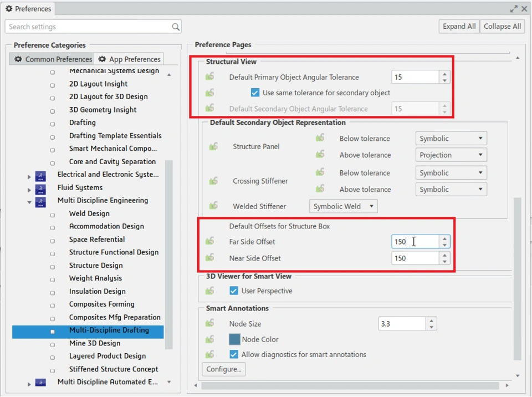The width and height of the screenshot is (532, 397).
Task: Open the Welded Stiffener Symbolic Weld dropdown
Action: (x=343, y=206)
